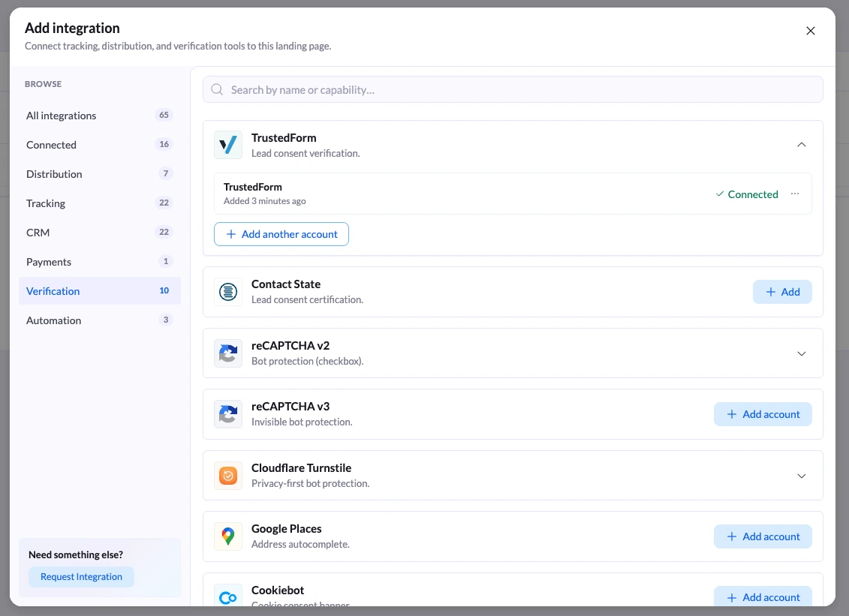Add account for reCAPTCHA v3

pos(763,414)
